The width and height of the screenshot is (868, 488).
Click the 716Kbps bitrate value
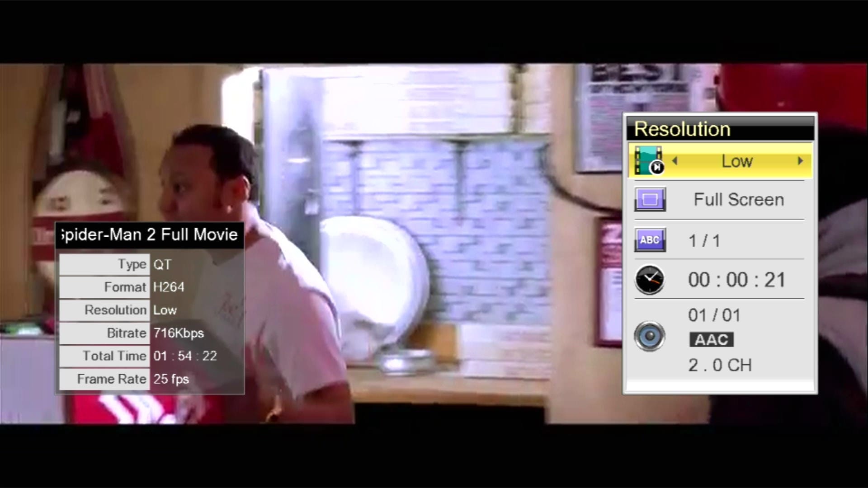click(179, 333)
